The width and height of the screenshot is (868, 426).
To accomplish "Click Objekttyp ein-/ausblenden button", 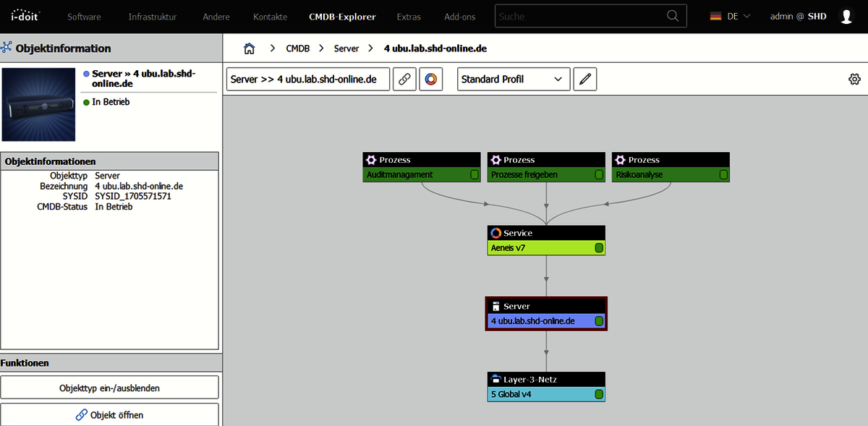I will [109, 388].
